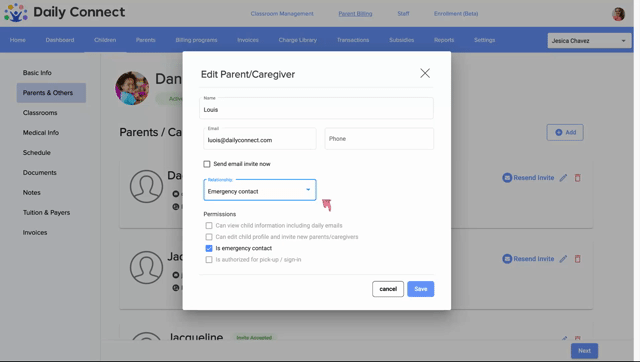Viewport: 640px width, 362px height.
Task: Open Subsidies in navigation bar
Action: [x=402, y=40]
